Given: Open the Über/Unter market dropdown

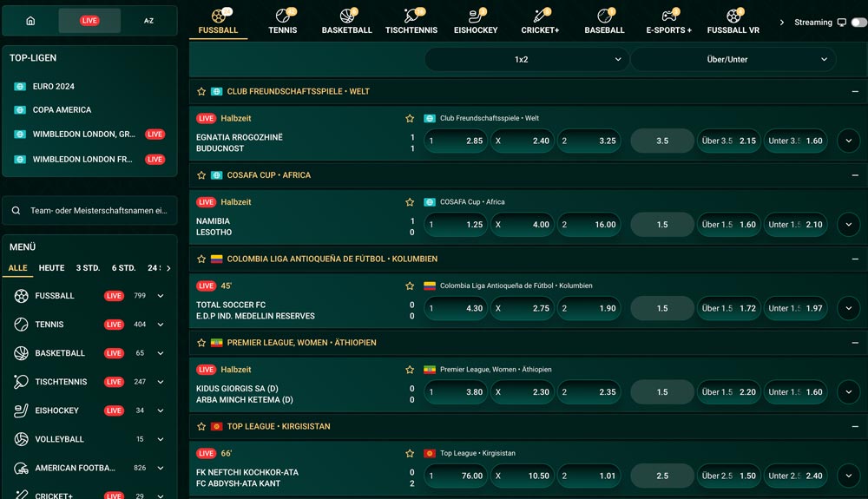Looking at the screenshot, I should [x=733, y=59].
